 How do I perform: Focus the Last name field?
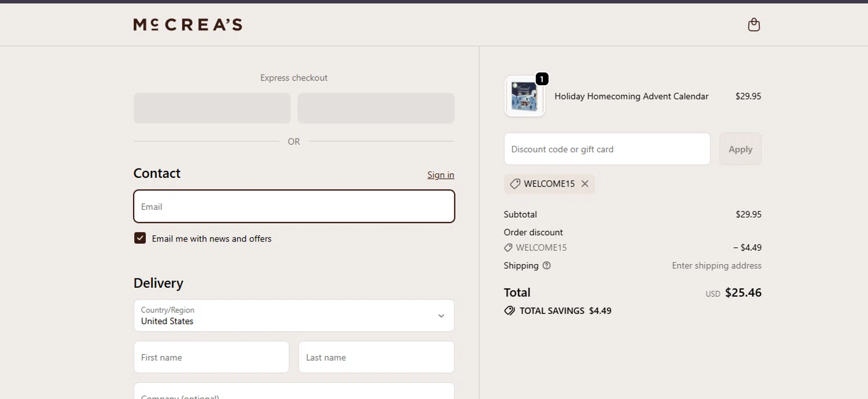click(376, 357)
